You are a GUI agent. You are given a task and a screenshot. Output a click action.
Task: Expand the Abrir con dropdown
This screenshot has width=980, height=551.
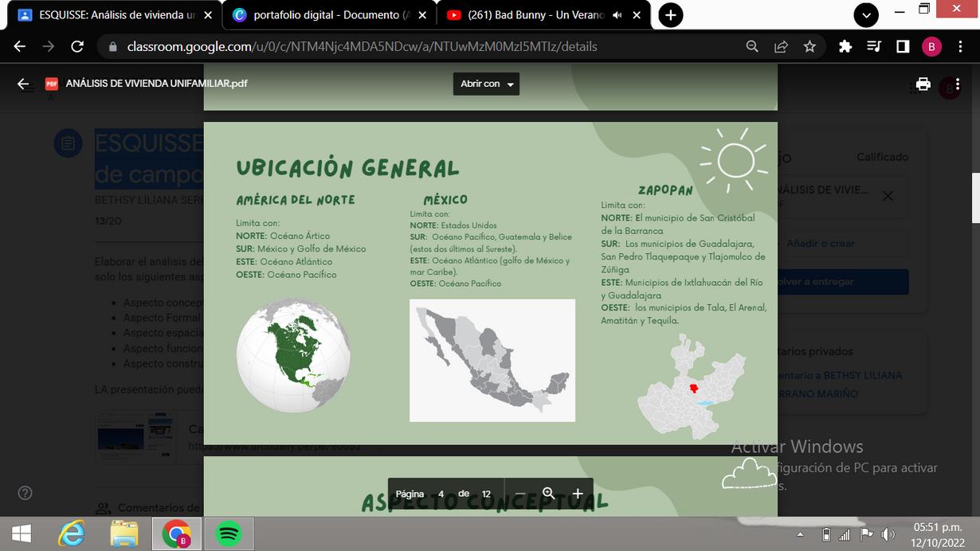(486, 84)
